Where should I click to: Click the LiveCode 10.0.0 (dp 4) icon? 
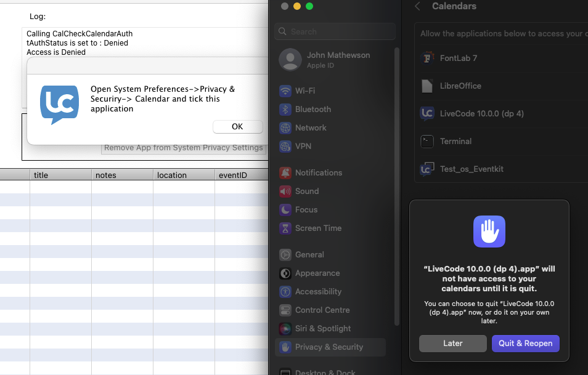point(427,114)
